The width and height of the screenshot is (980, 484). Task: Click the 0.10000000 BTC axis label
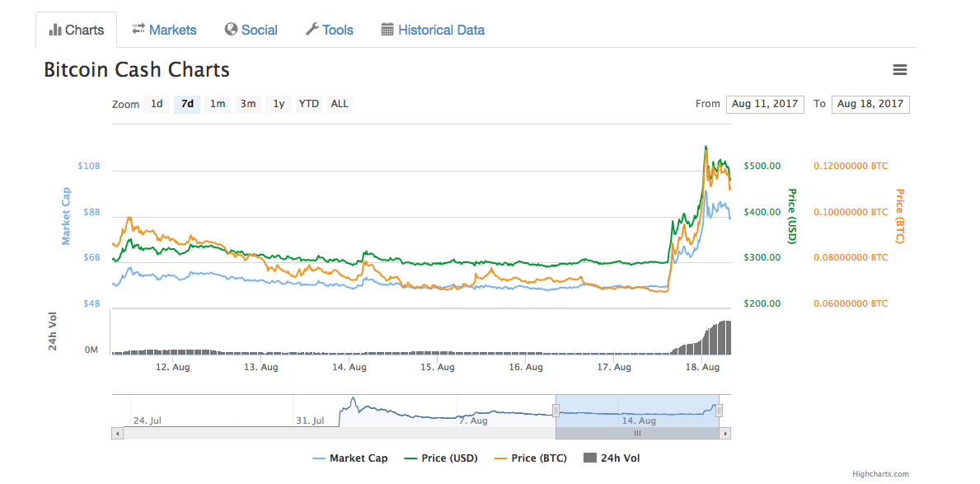point(851,212)
